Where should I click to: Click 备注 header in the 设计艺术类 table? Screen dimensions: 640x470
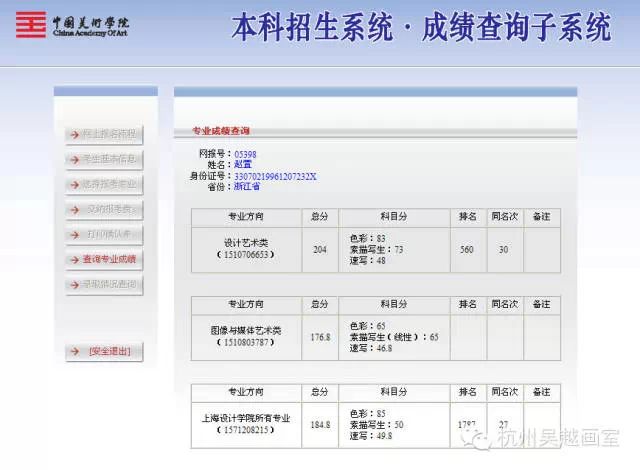[542, 217]
